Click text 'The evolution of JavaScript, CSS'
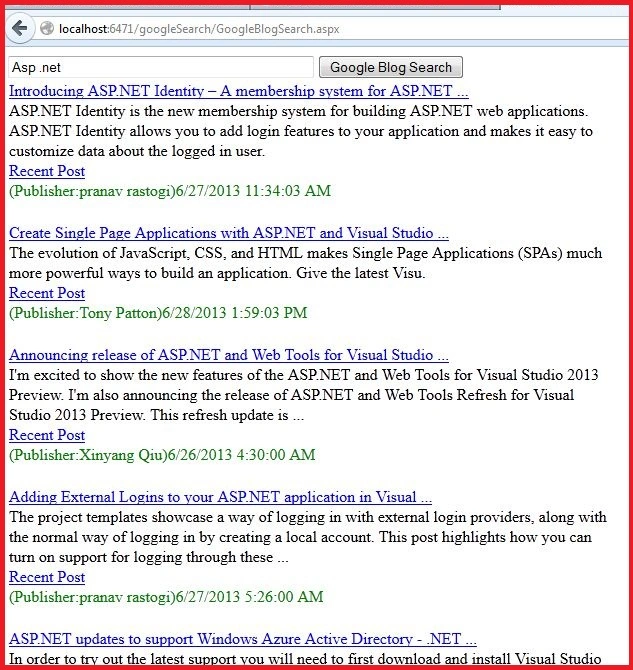633x670 pixels. 116,253
